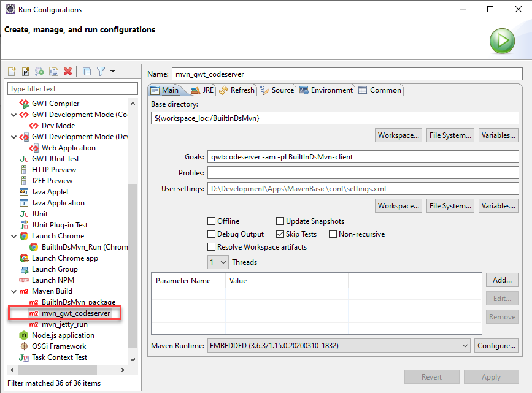This screenshot has width=532, height=393.
Task: Click the New launch configuration icon
Action: [12, 72]
